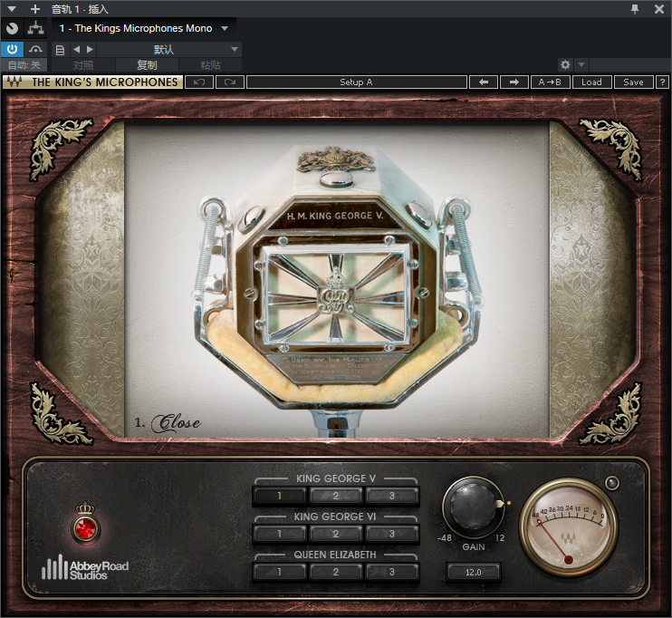Toggle the red jewel crown power button
This screenshot has height=618, width=672.
[x=86, y=526]
